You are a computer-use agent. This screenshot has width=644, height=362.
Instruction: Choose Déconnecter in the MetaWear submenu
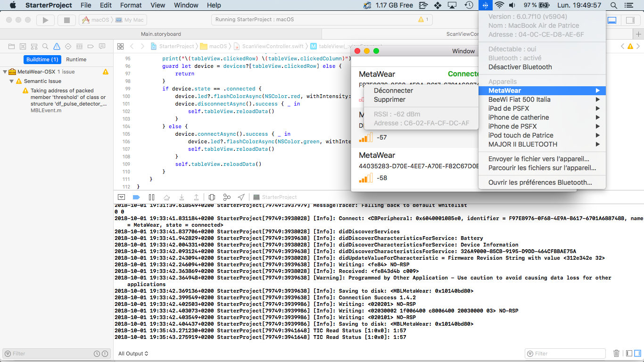[x=393, y=90]
